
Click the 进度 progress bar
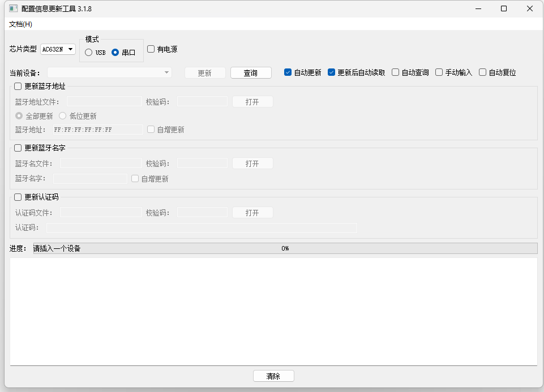(285, 248)
